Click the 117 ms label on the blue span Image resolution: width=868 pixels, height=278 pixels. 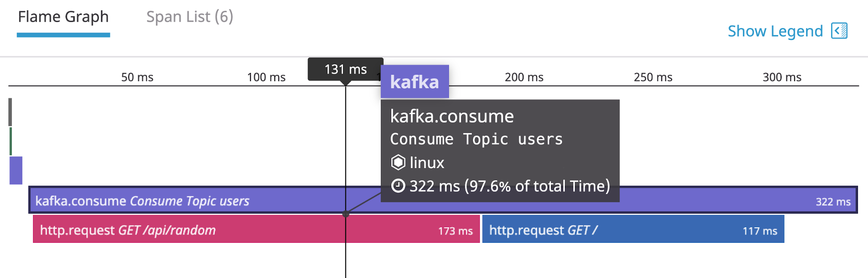[x=761, y=230]
